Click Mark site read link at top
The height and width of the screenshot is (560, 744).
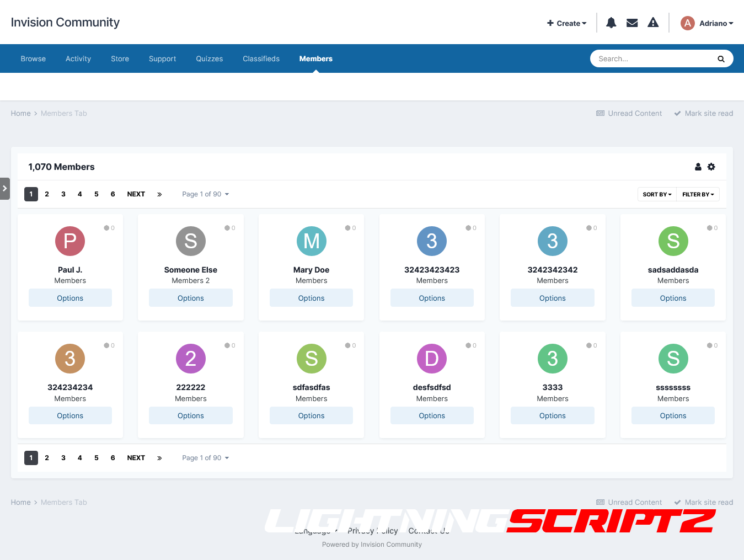704,114
